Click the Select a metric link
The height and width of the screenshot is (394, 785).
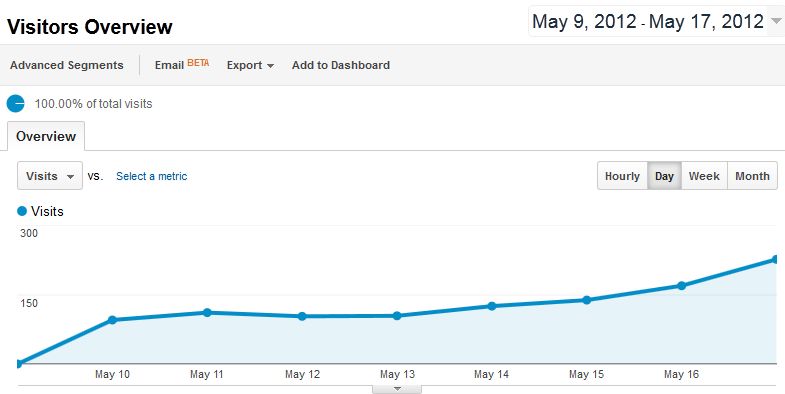(x=152, y=176)
